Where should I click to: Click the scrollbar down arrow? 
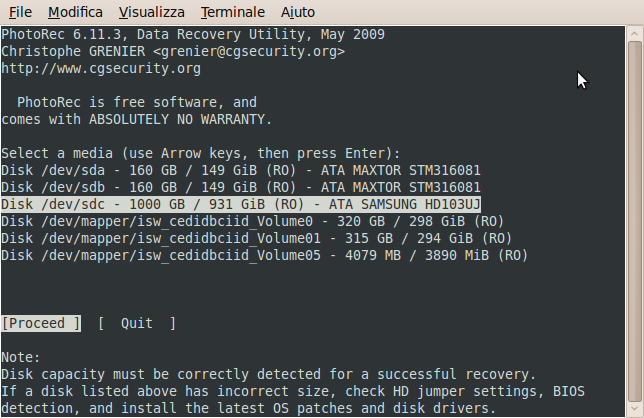(x=635, y=410)
